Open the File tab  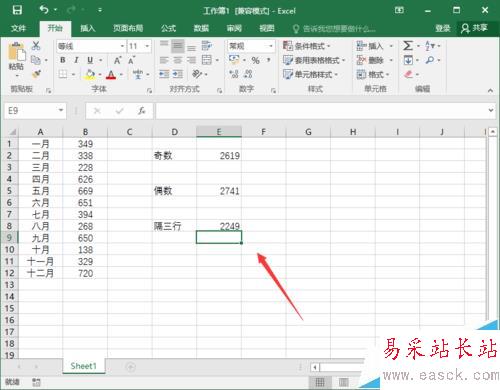tap(18, 28)
